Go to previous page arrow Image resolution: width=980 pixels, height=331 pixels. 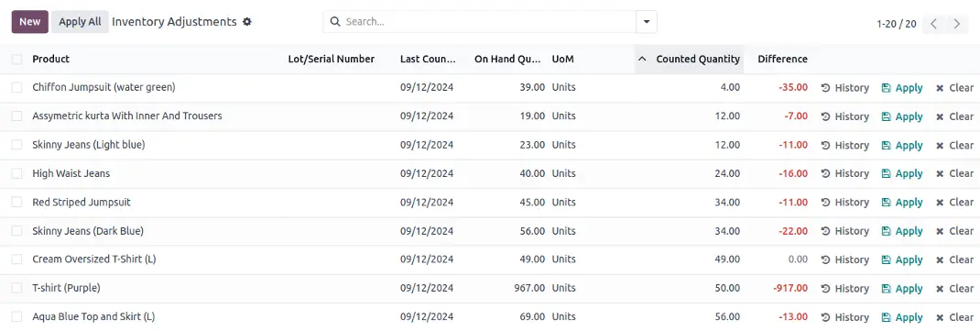click(934, 24)
